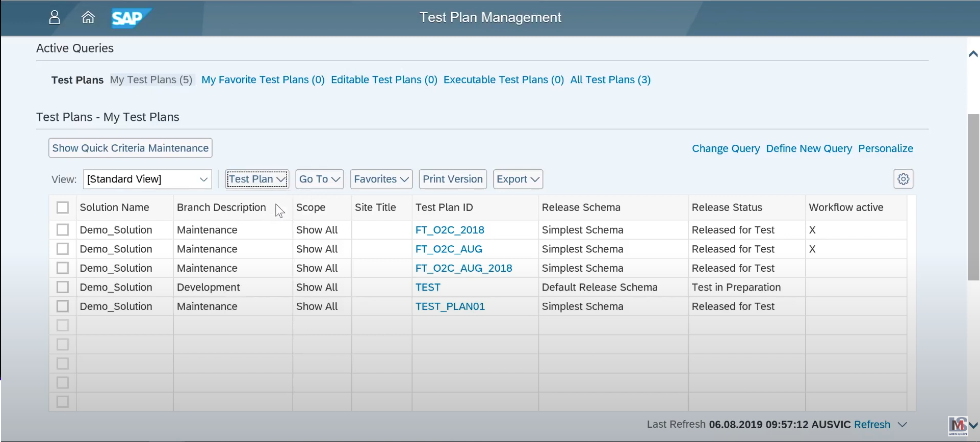
Task: Switch to My Favorite Test Plans (0)
Action: (x=263, y=80)
